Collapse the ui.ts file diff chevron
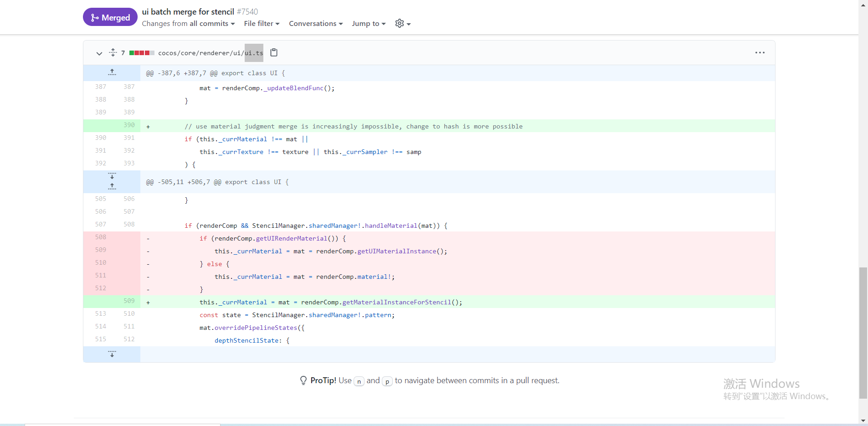This screenshot has width=868, height=426. tap(99, 53)
